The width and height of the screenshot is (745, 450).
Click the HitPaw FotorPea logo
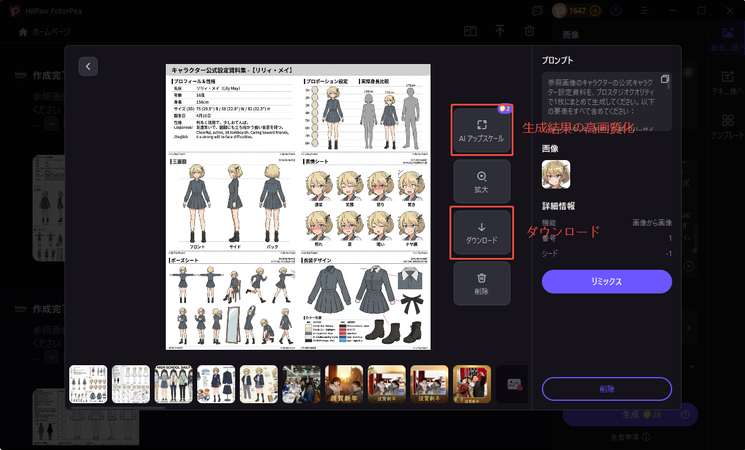coord(15,10)
